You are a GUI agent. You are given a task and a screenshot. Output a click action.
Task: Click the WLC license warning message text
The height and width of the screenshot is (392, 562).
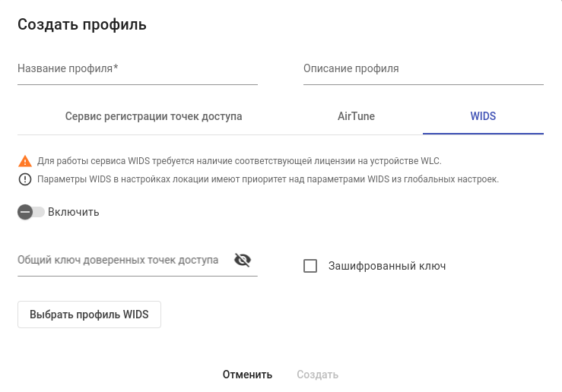tap(240, 161)
